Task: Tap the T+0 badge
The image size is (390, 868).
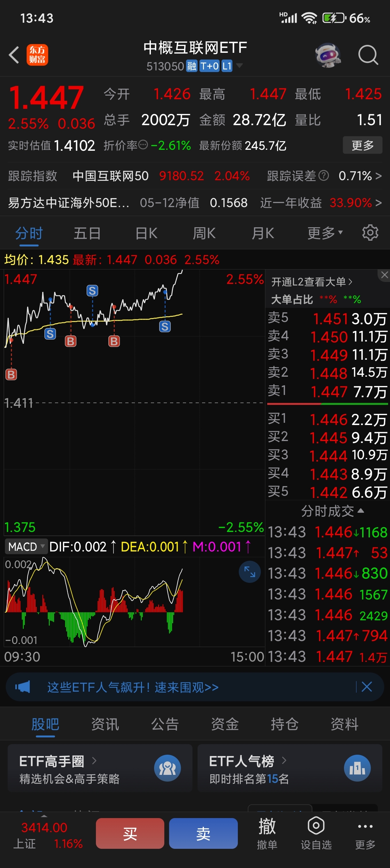Action: pyautogui.click(x=209, y=66)
